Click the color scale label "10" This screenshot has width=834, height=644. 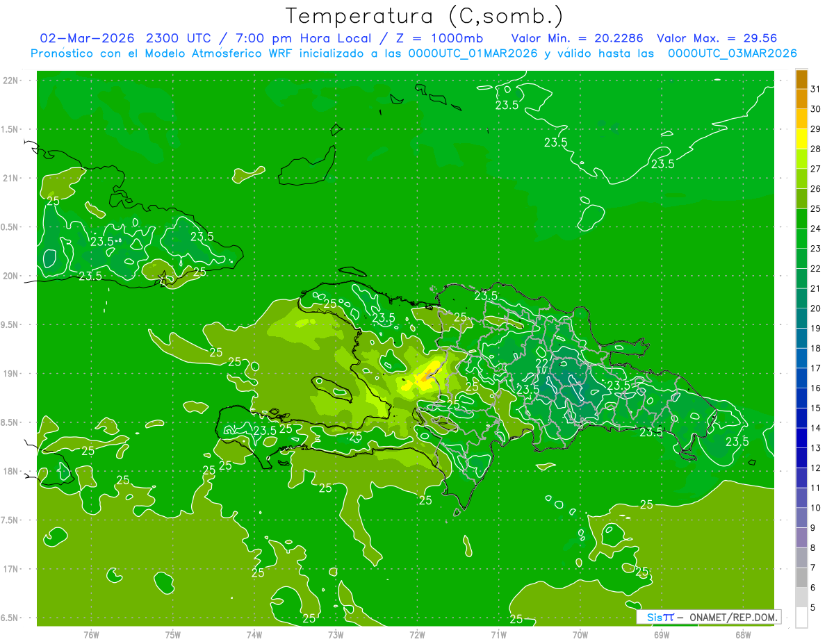(816, 509)
